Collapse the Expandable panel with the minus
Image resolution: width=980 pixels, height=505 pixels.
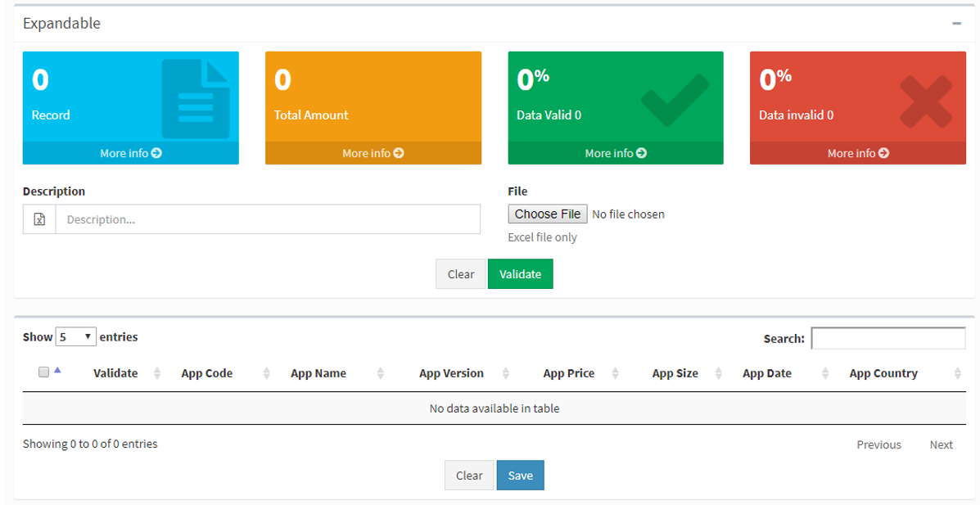[956, 23]
